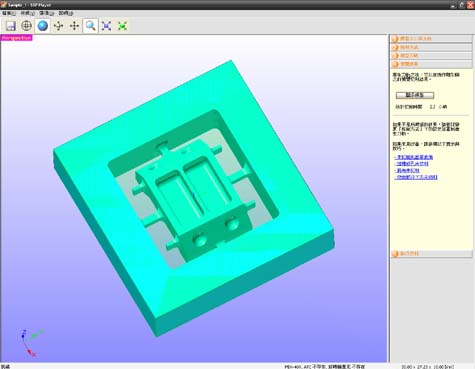Image resolution: width=475 pixels, height=369 pixels.
Task: Toggle the shaded blue sphere display icon
Action: [43, 26]
